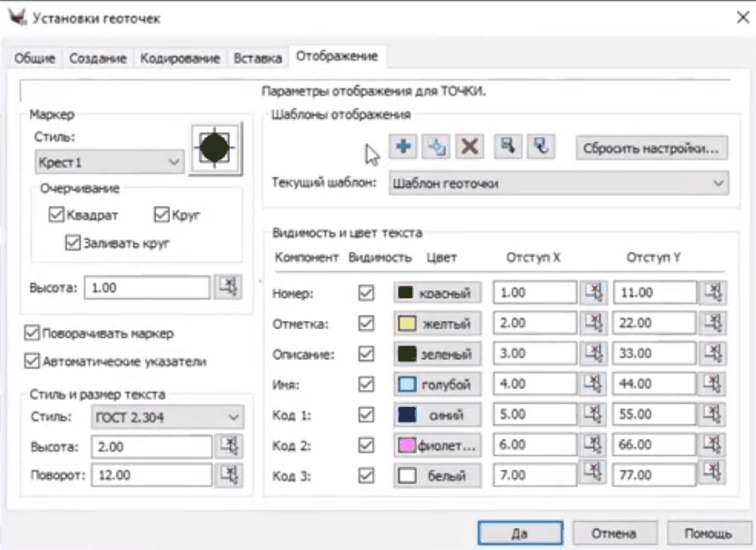756x550 pixels.
Task: Click the marker preview image button
Action: (216, 148)
